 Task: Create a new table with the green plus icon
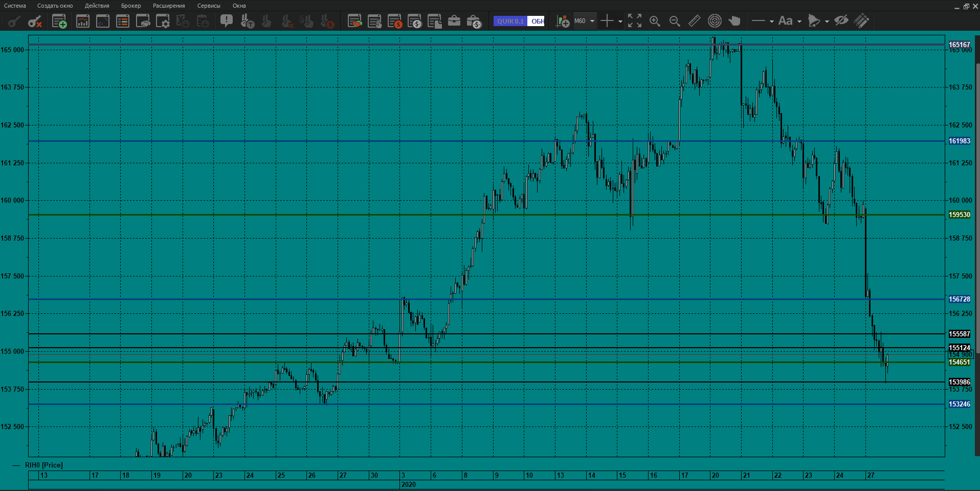pyautogui.click(x=59, y=21)
